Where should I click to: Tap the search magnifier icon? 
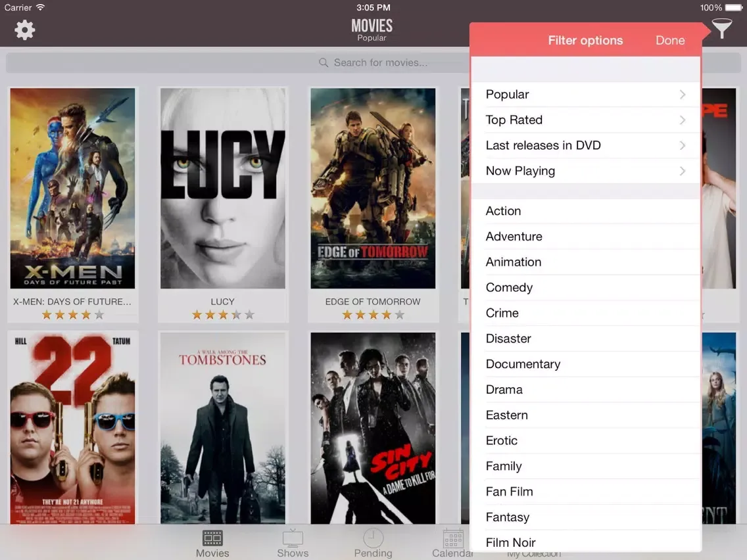[324, 63]
